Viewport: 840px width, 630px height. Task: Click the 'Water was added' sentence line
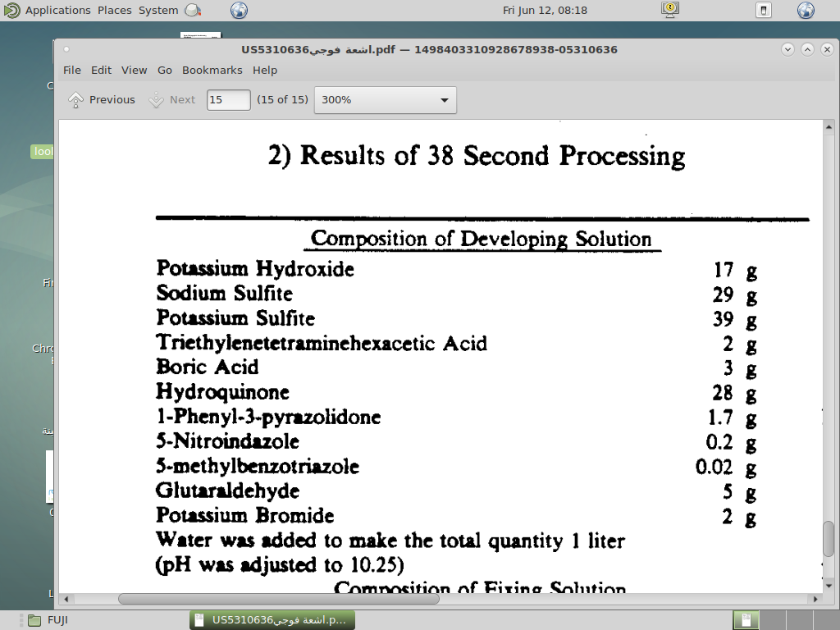[390, 540]
